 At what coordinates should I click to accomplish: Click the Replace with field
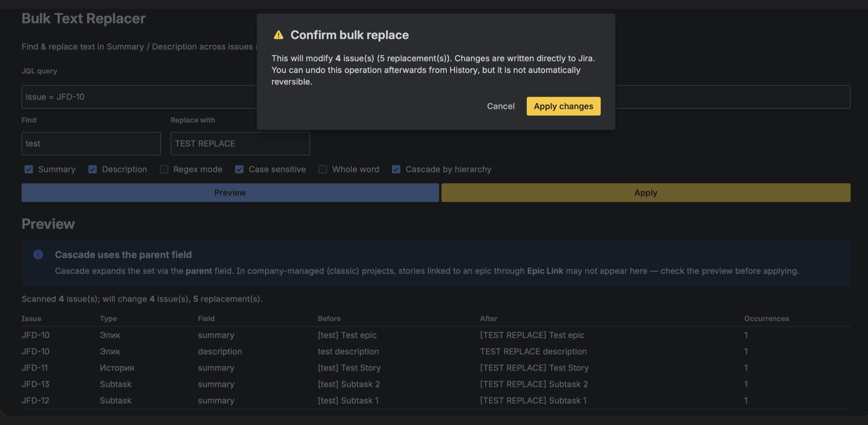coord(240,144)
